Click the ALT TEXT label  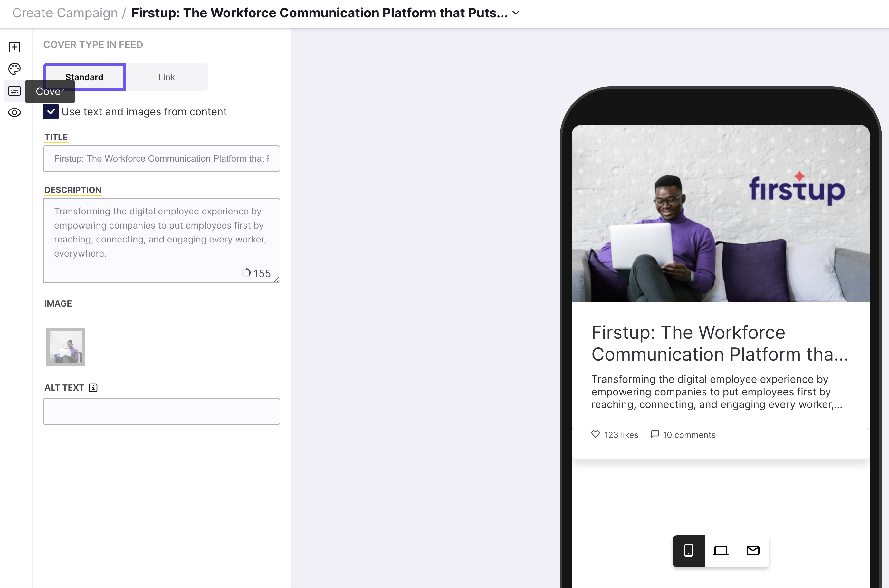click(64, 387)
